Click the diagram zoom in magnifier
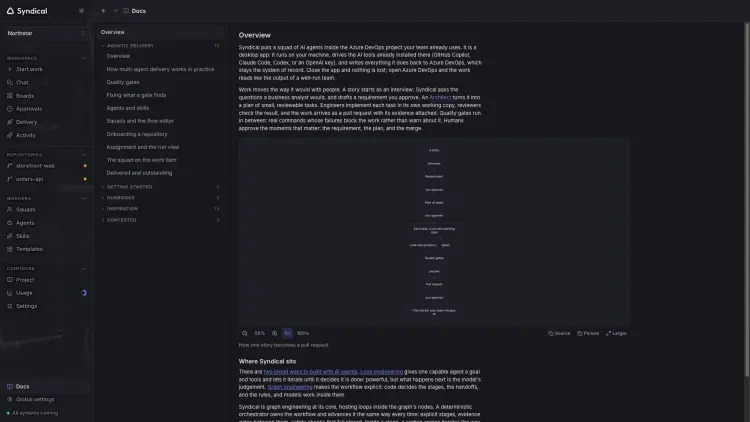Image resolution: width=750 pixels, height=422 pixels. (x=275, y=333)
